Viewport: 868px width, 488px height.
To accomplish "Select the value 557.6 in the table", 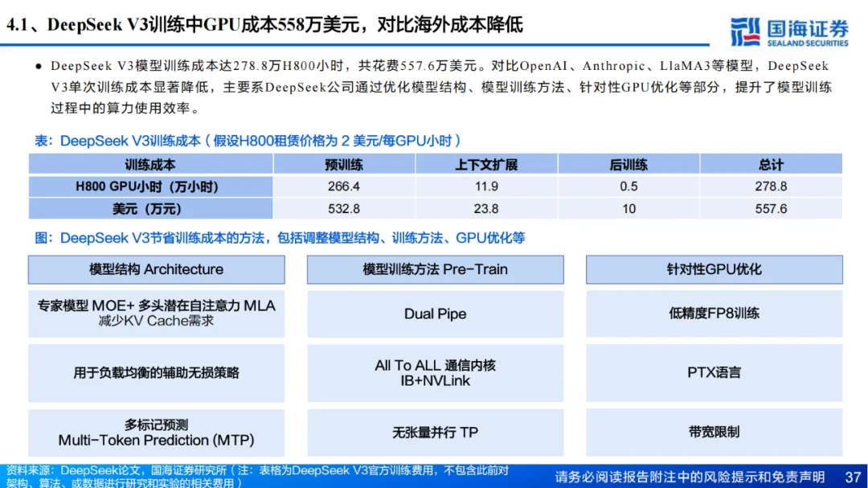I will [771, 209].
